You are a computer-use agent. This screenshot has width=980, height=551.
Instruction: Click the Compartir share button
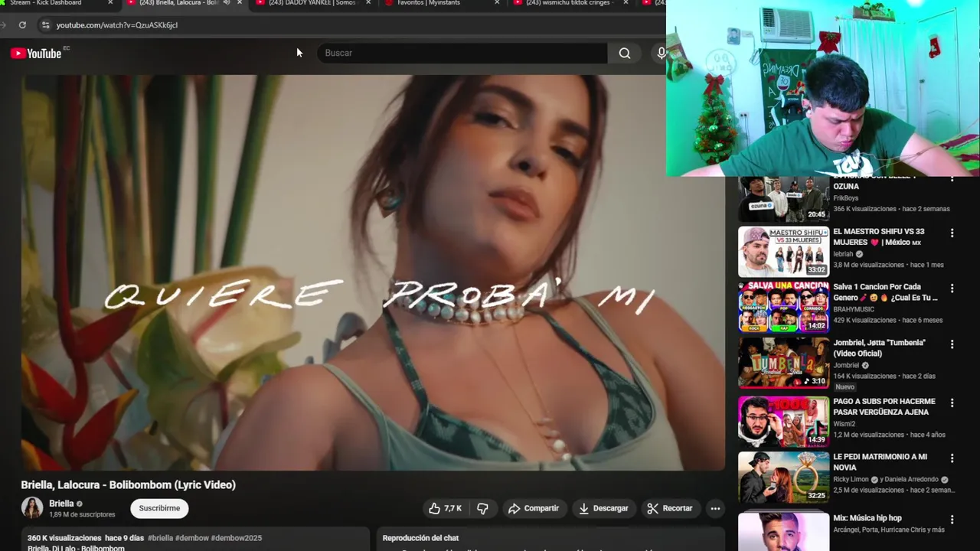pos(534,508)
